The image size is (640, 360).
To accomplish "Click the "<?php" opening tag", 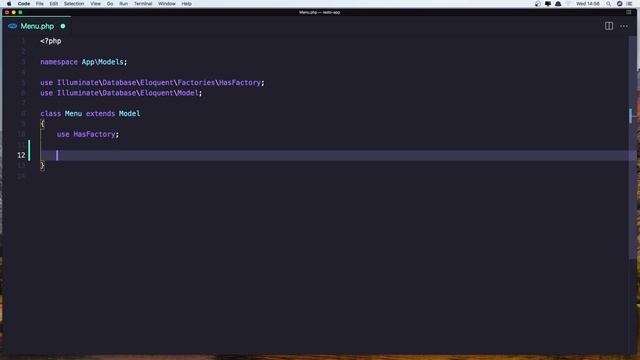I will click(x=51, y=41).
